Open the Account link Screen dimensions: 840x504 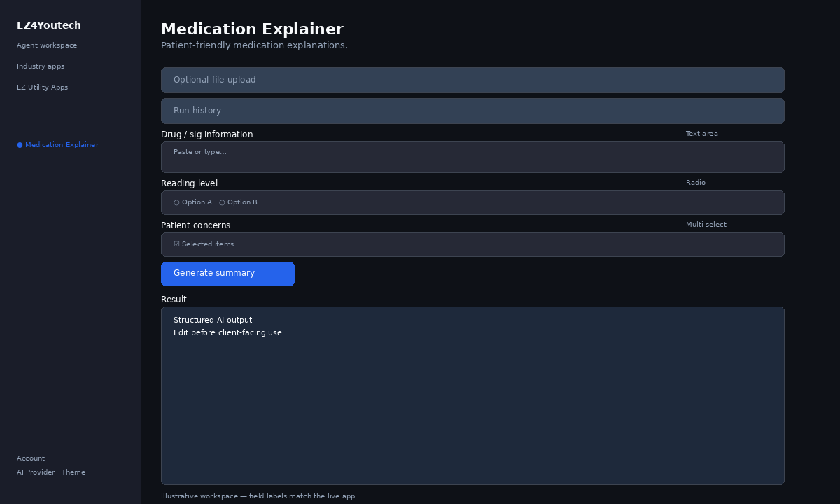pos(31,458)
